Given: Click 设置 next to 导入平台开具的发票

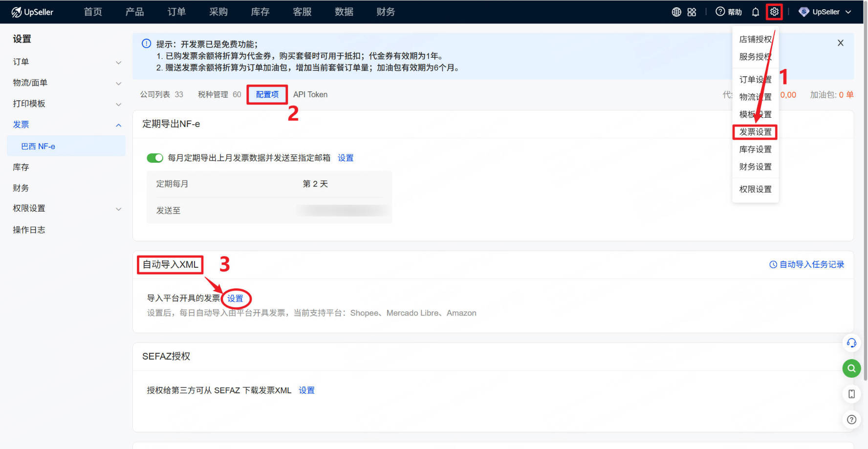Looking at the screenshot, I should click(x=236, y=298).
